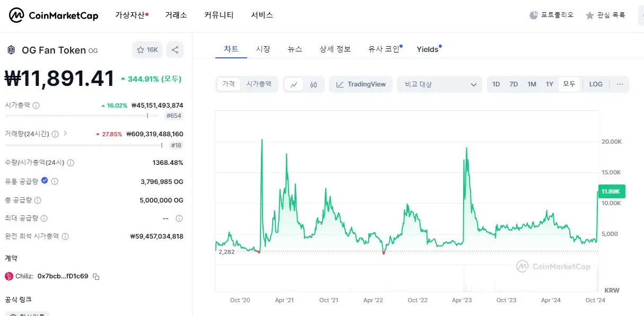The height and width of the screenshot is (316, 644).
Task: Open the TradingView chart
Action: [361, 84]
